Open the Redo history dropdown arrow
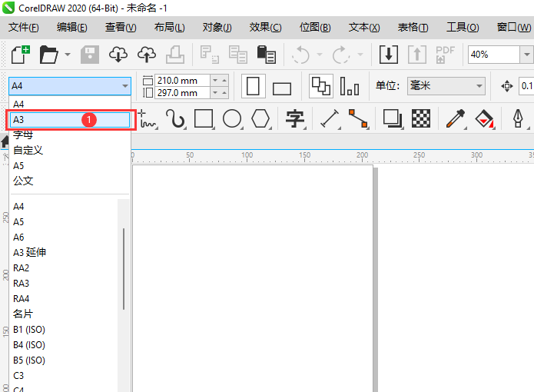Screen dimensions: 534x392 pos(360,55)
